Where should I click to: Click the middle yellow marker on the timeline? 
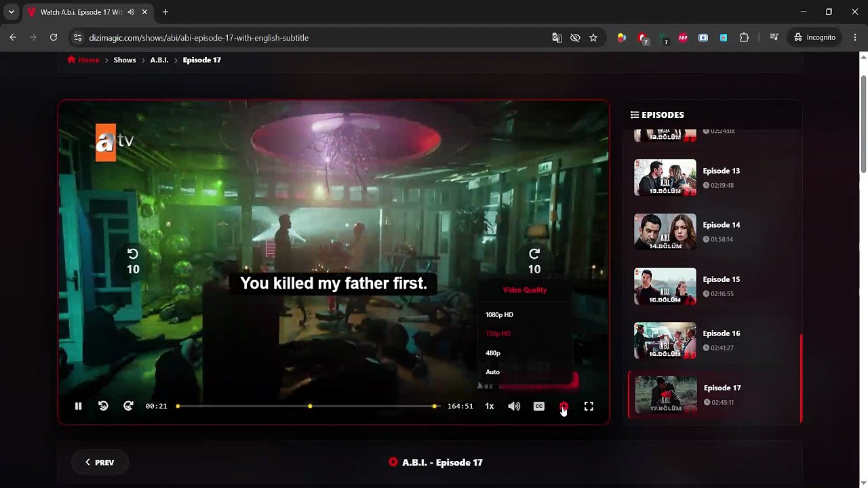310,406
